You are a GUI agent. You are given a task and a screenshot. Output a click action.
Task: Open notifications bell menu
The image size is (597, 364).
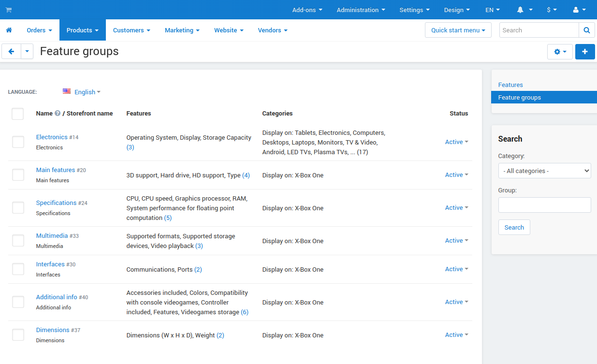[x=524, y=10]
